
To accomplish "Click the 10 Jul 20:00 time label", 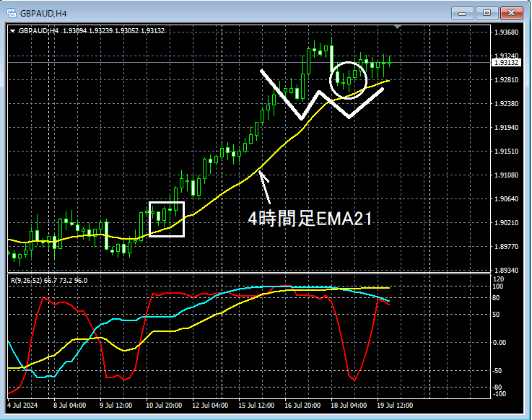I will [x=164, y=406].
